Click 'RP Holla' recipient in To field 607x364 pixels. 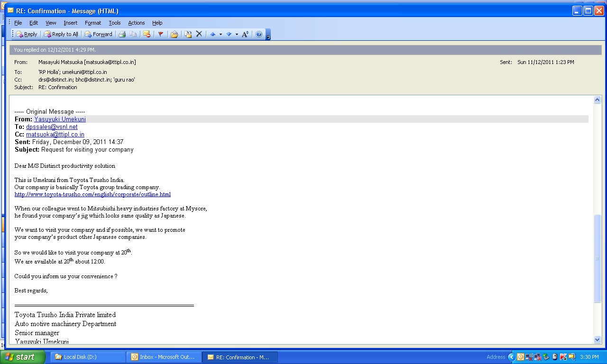click(49, 72)
